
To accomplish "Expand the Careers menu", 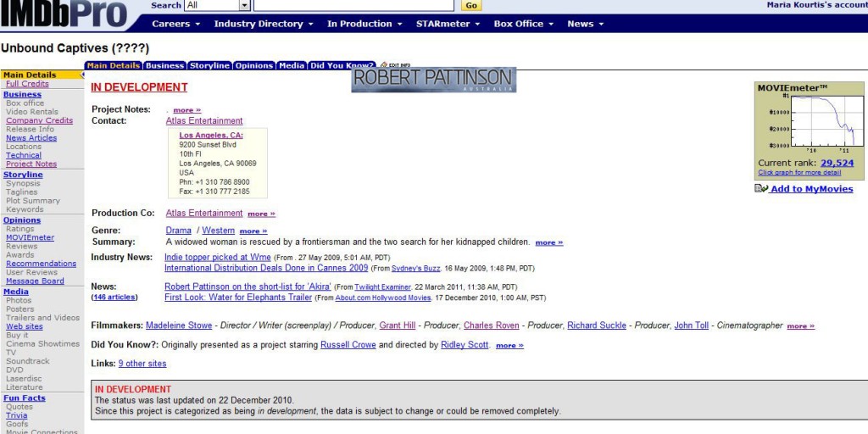I will (x=175, y=24).
